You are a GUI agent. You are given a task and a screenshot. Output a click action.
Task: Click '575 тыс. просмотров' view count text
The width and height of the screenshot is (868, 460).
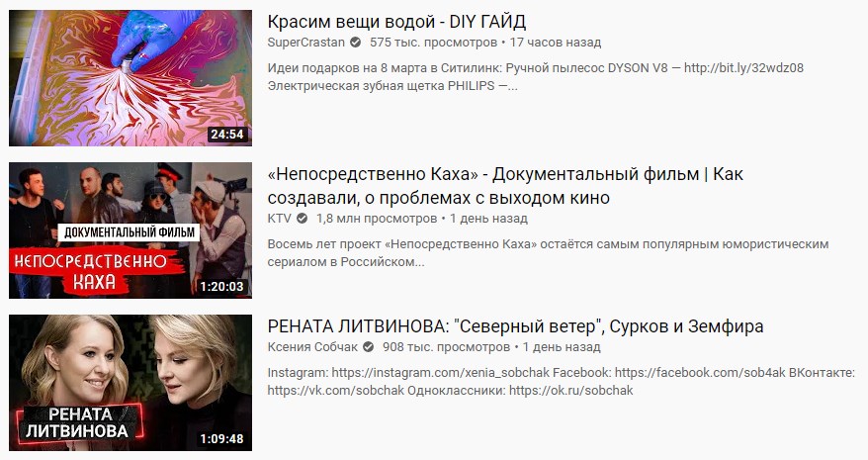click(433, 43)
